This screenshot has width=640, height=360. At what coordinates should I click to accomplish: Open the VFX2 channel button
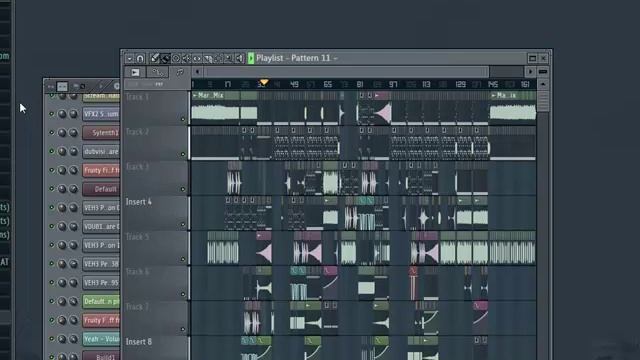101,114
